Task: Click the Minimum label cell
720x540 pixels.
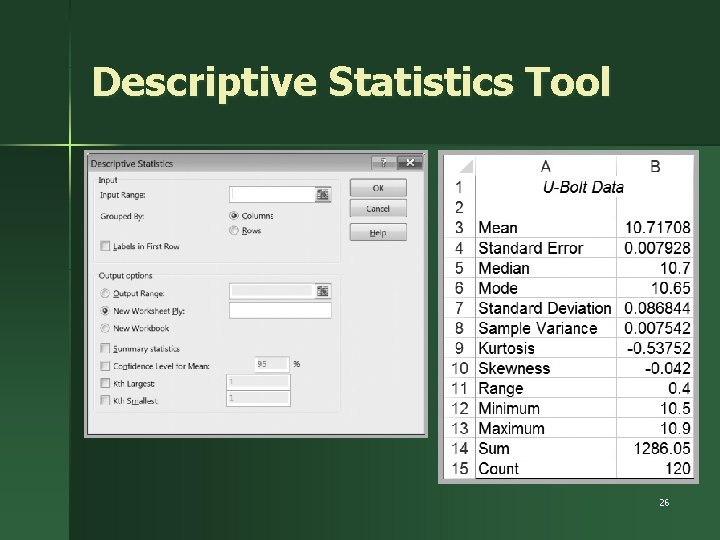Action: point(546,408)
